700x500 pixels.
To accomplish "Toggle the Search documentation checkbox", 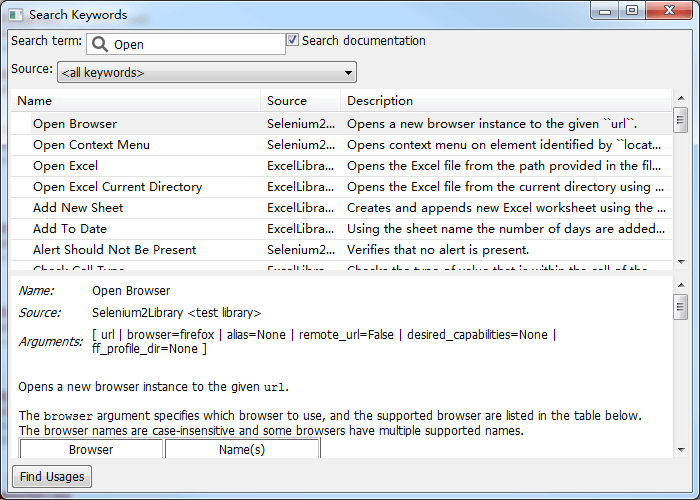I will pos(292,40).
